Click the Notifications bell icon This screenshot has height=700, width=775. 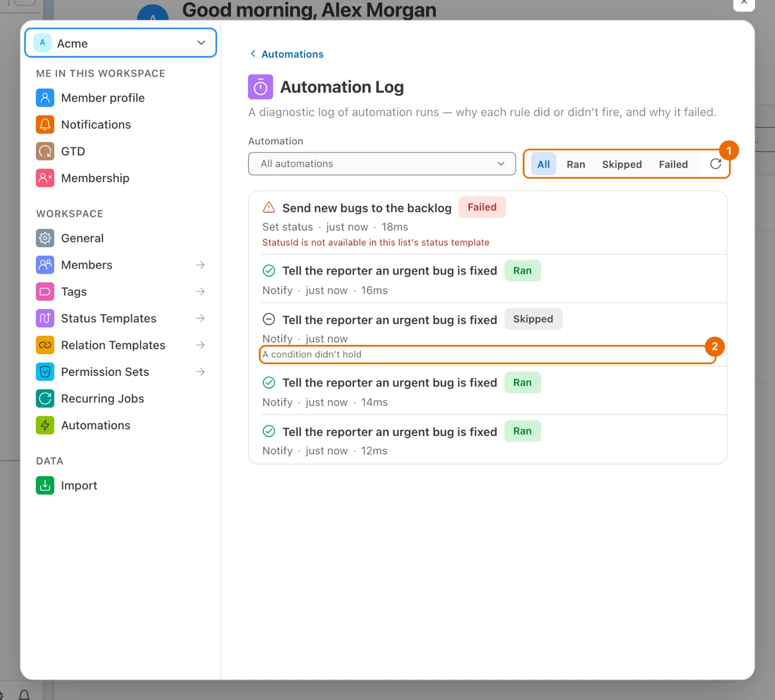[45, 124]
